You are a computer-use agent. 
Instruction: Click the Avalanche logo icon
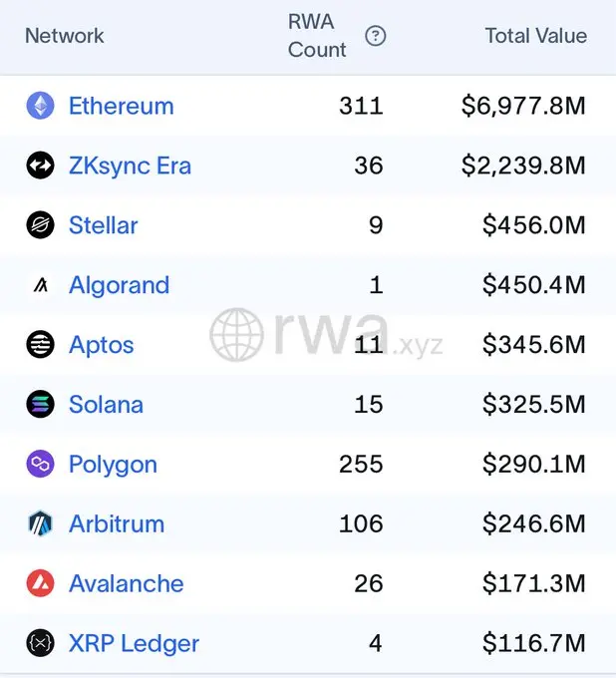click(x=40, y=584)
